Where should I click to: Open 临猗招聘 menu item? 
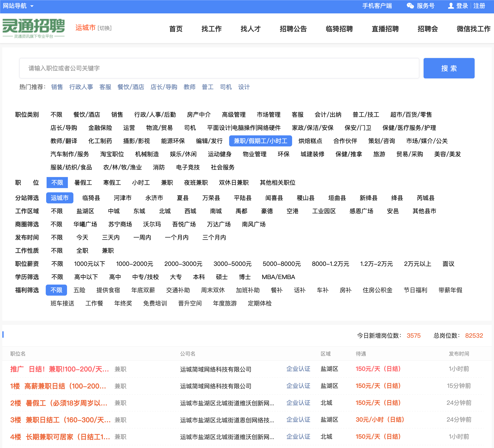click(x=339, y=29)
